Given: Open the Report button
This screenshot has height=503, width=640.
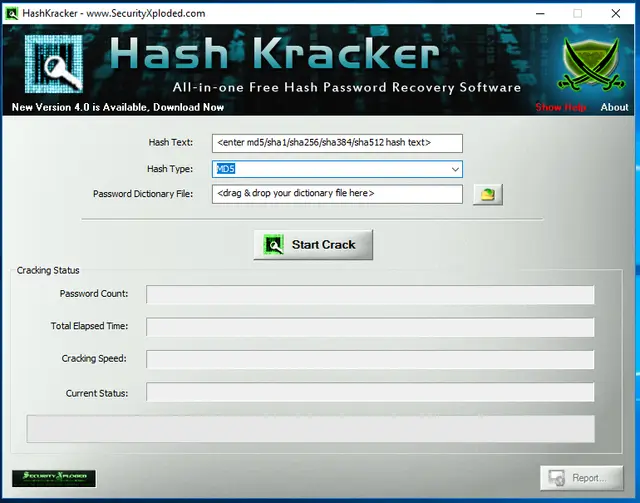Looking at the screenshot, I should tap(582, 478).
